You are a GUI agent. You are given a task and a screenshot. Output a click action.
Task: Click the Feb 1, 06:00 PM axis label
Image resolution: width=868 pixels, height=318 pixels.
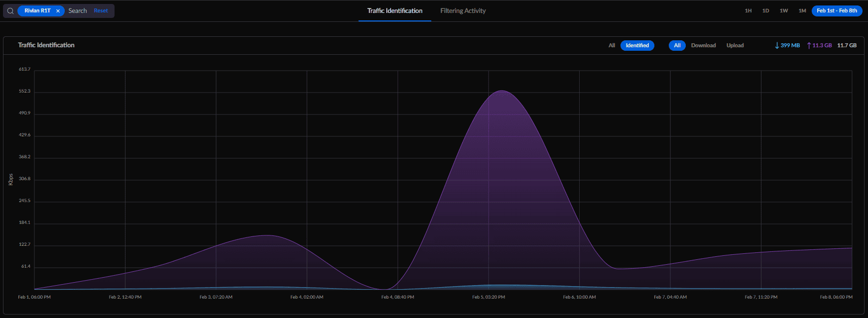point(34,297)
